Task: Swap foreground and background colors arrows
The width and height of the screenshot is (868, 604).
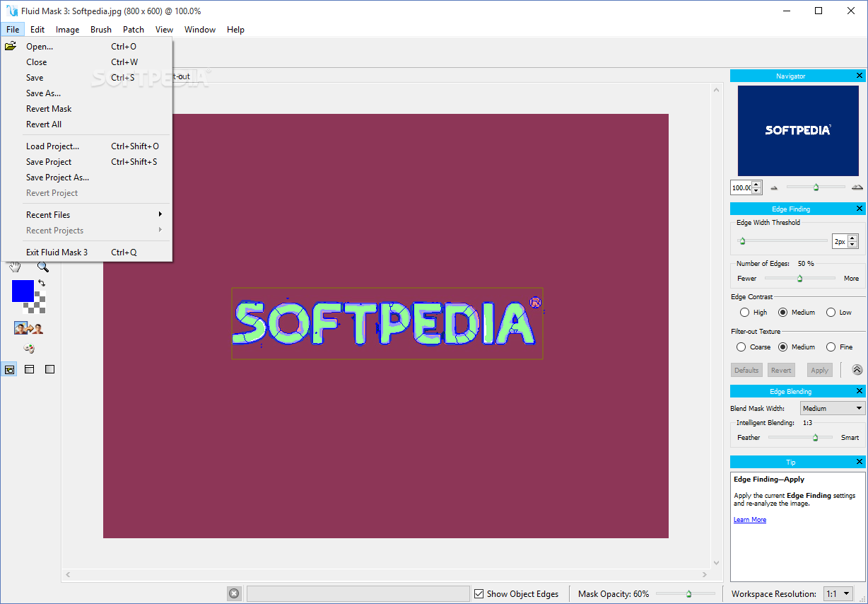Action: click(41, 284)
